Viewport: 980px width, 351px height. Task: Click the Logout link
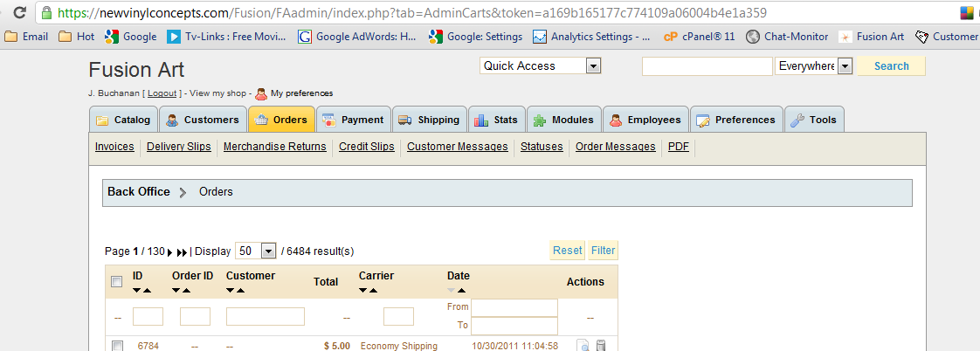(x=162, y=93)
